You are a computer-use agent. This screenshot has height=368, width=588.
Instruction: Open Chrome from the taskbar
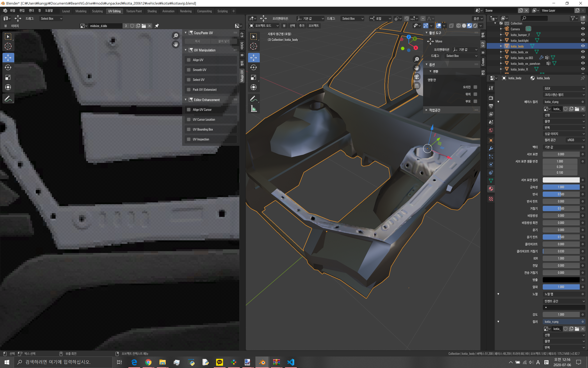pos(148,362)
